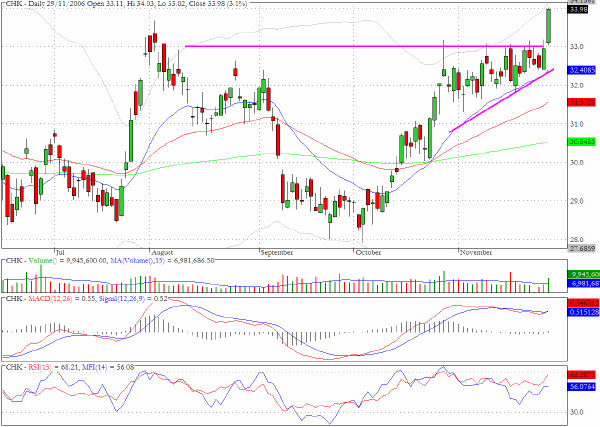
Task: Click the September date axis label
Action: click(x=277, y=253)
